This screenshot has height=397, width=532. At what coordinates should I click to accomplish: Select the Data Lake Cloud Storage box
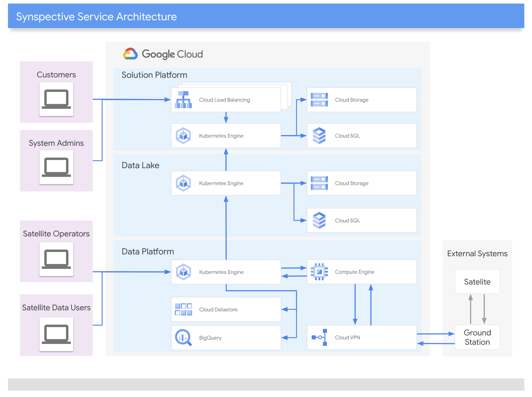point(362,183)
